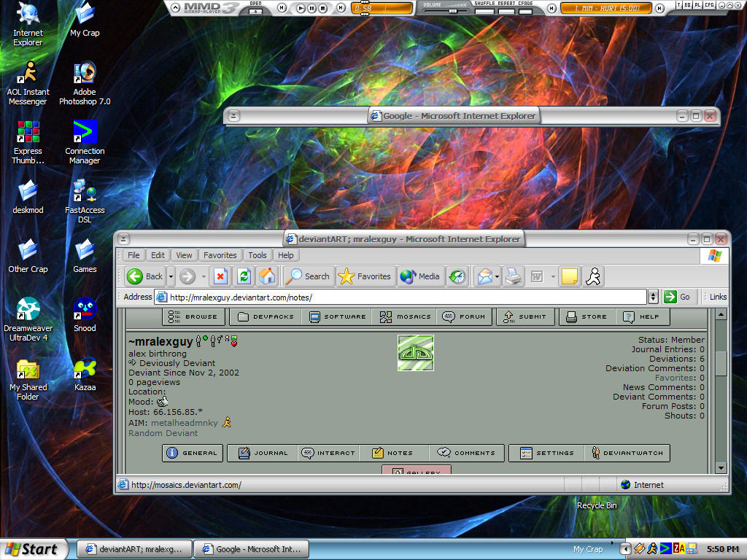Image resolution: width=747 pixels, height=560 pixels.
Task: Open the File menu
Action: click(134, 255)
